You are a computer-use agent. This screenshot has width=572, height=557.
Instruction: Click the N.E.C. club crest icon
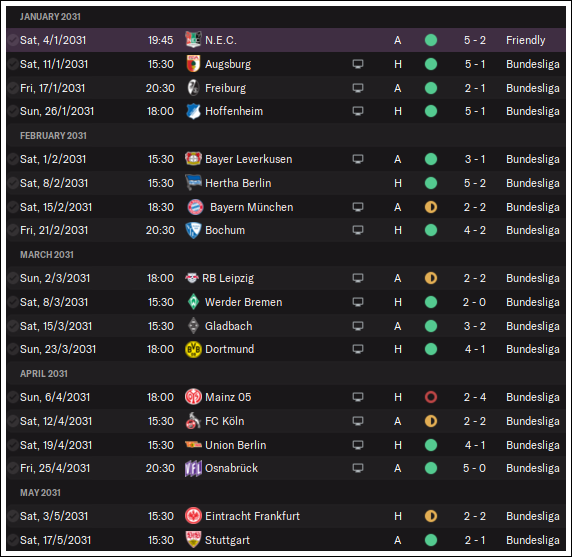193,40
